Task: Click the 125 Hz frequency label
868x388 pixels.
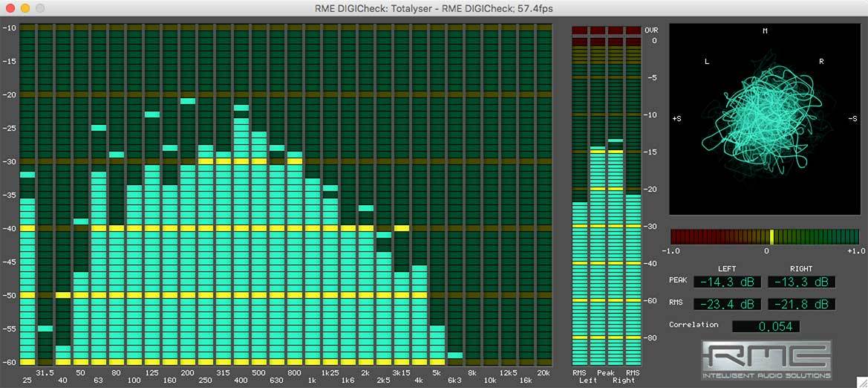Action: tap(151, 372)
